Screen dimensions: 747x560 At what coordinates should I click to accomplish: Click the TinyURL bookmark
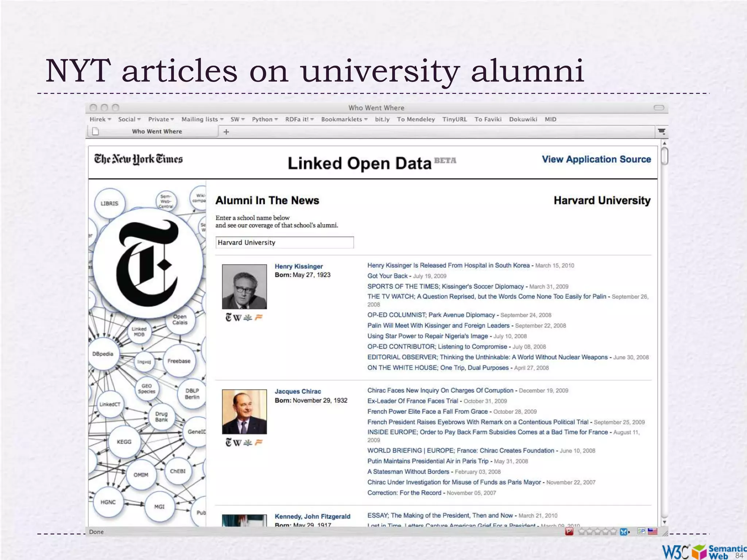point(454,119)
